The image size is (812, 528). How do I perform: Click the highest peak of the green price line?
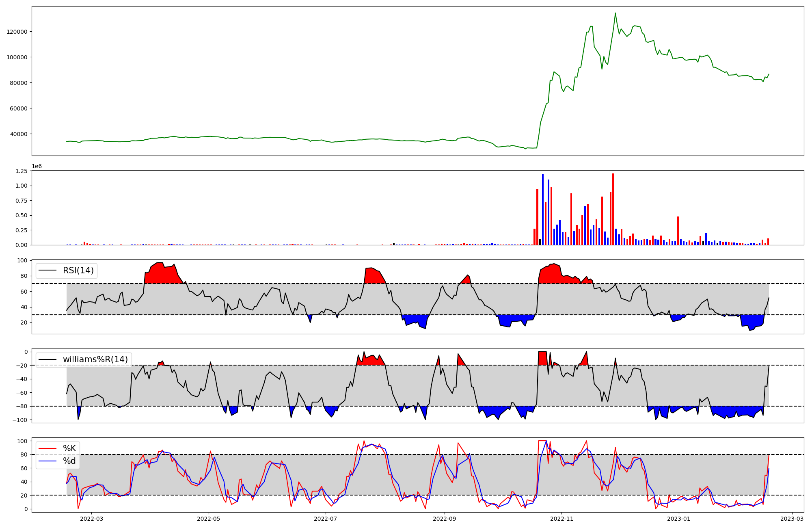click(x=615, y=13)
